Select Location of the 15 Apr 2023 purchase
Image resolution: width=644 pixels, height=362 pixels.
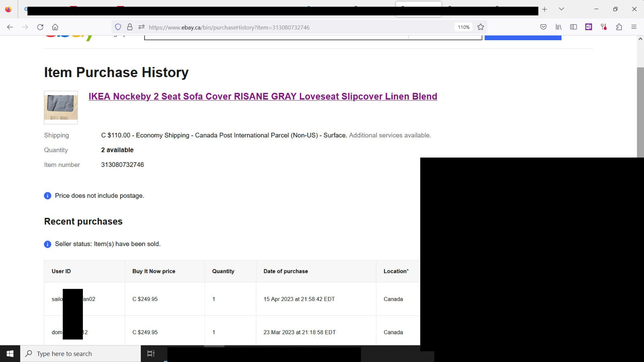[393, 299]
